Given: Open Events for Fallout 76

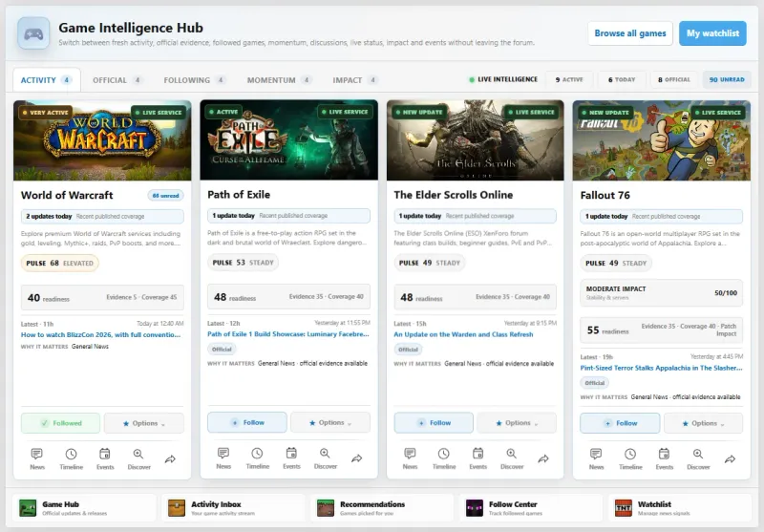Looking at the screenshot, I should point(664,458).
